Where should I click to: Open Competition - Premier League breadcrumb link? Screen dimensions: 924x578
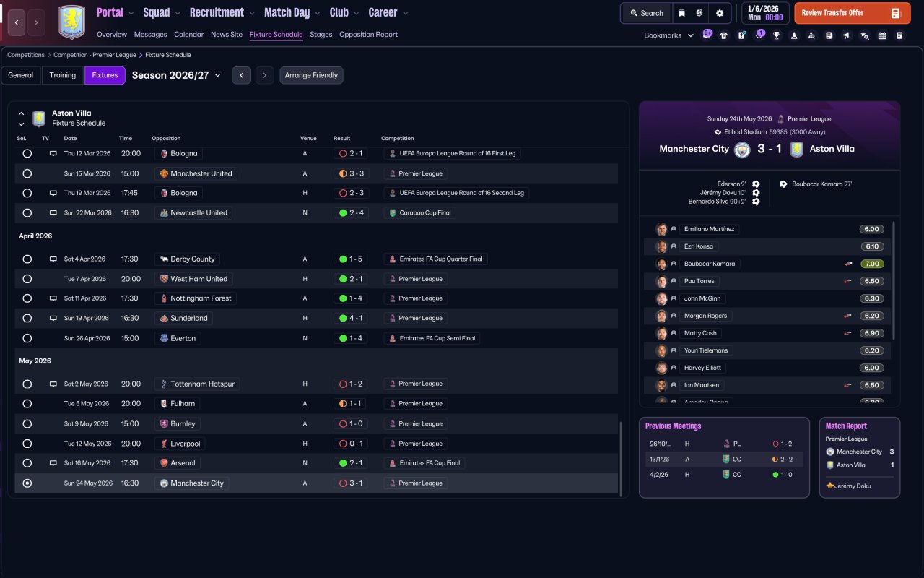click(x=95, y=55)
